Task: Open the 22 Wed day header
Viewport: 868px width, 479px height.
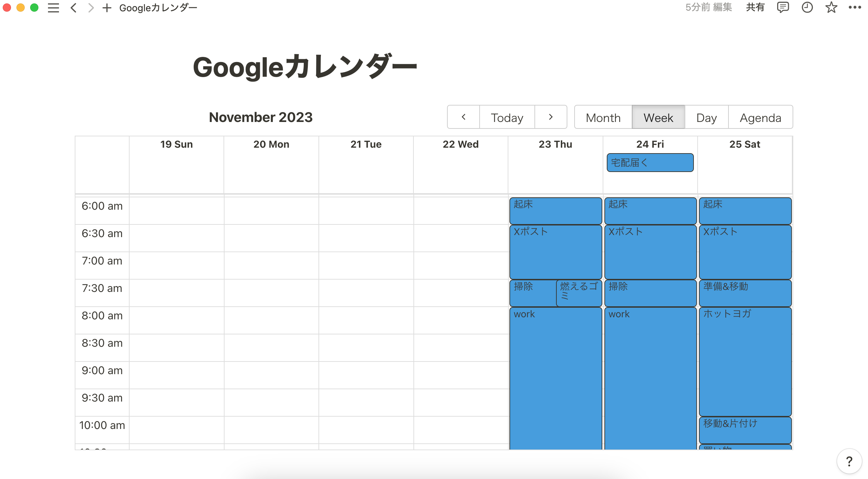Action: (461, 144)
